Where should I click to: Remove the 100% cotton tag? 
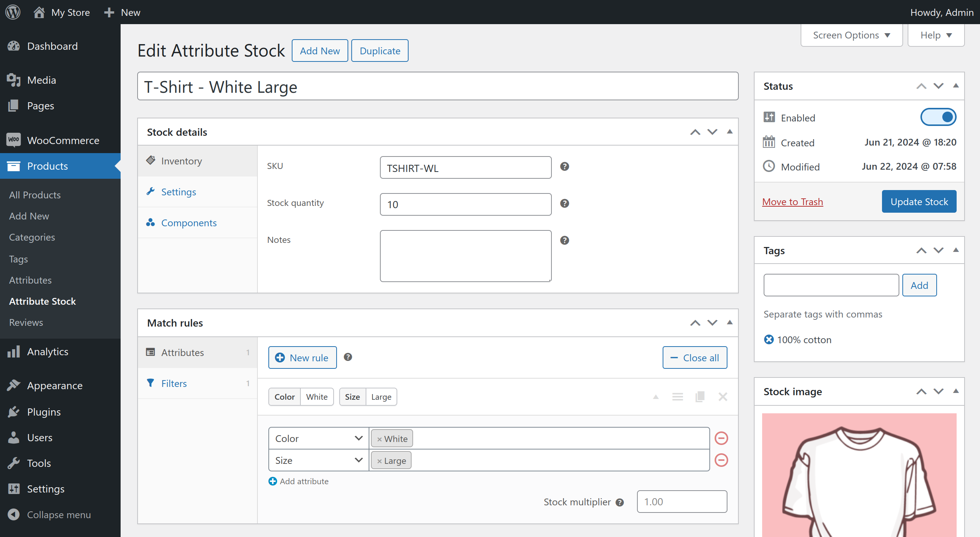[769, 339]
